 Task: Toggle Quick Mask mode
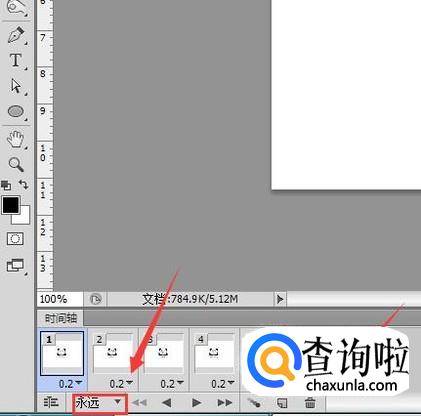(x=15, y=239)
